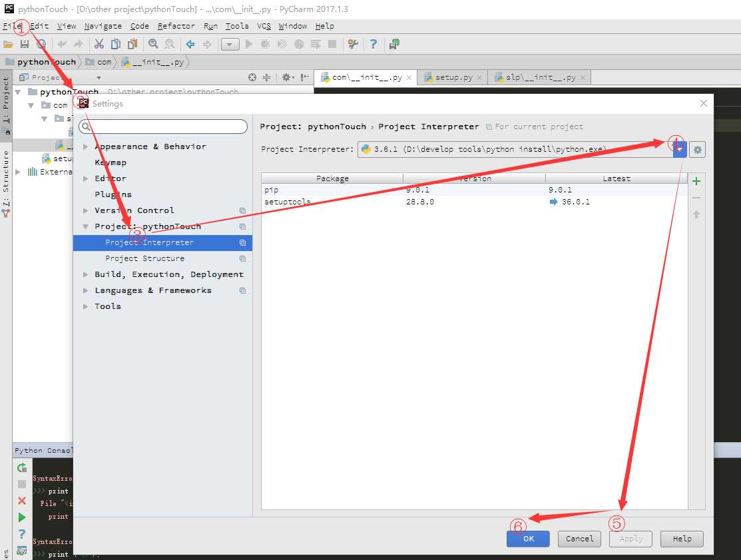The image size is (741, 560).
Task: Expand Version Control settings section
Action: click(85, 211)
